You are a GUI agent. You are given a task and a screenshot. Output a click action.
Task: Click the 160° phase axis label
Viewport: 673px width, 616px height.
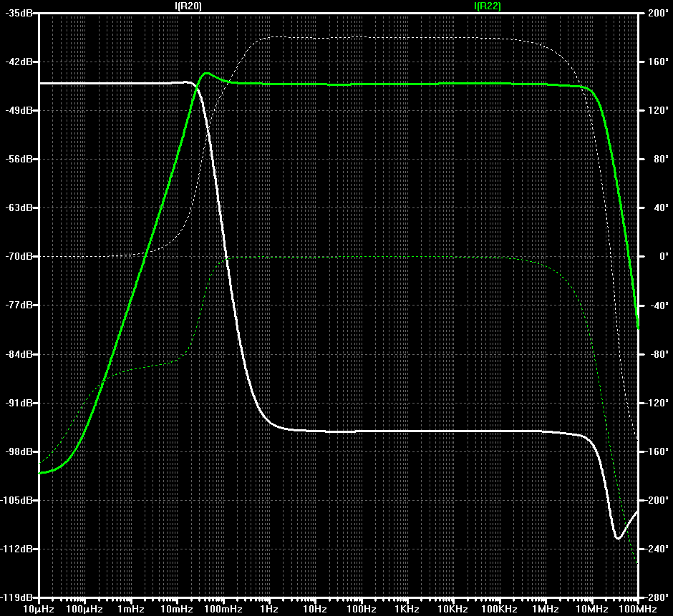coord(658,62)
